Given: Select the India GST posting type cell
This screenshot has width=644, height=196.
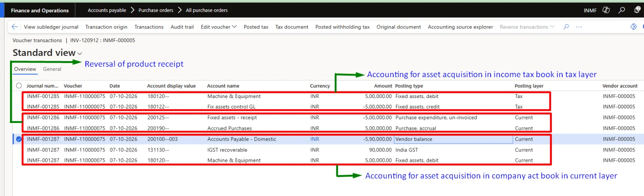Looking at the screenshot, I should tap(407, 150).
